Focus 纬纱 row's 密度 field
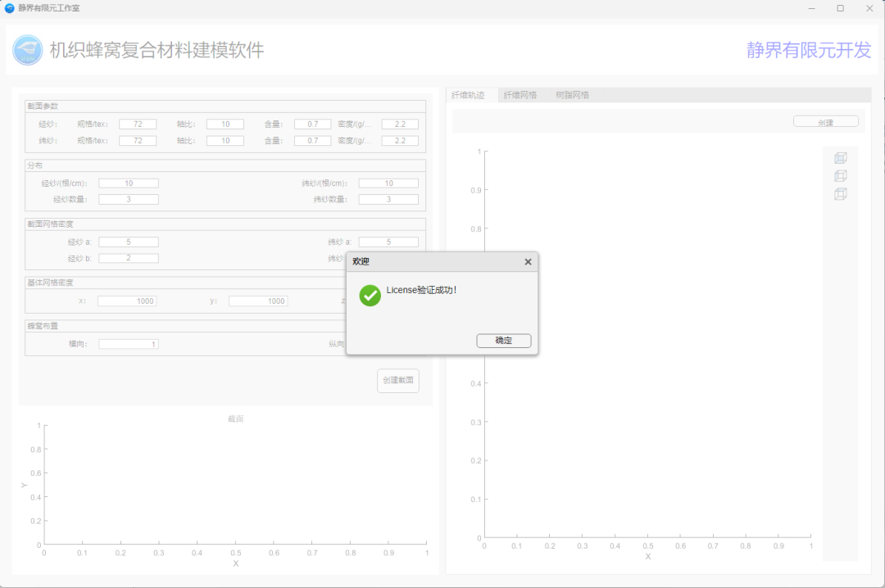885x588 pixels. point(400,141)
